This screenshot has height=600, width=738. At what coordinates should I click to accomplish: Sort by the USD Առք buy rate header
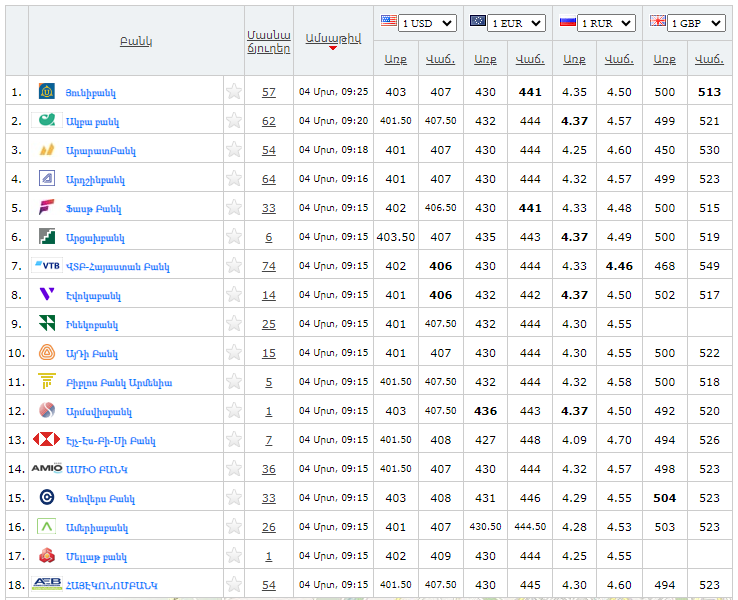click(395, 59)
